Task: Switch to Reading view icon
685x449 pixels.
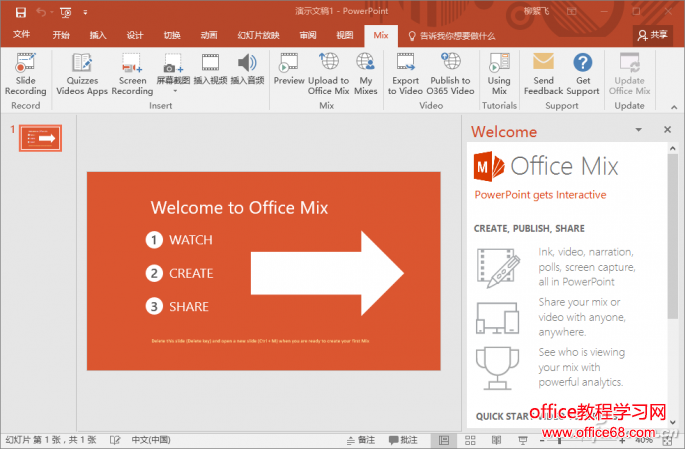Action: (496, 440)
